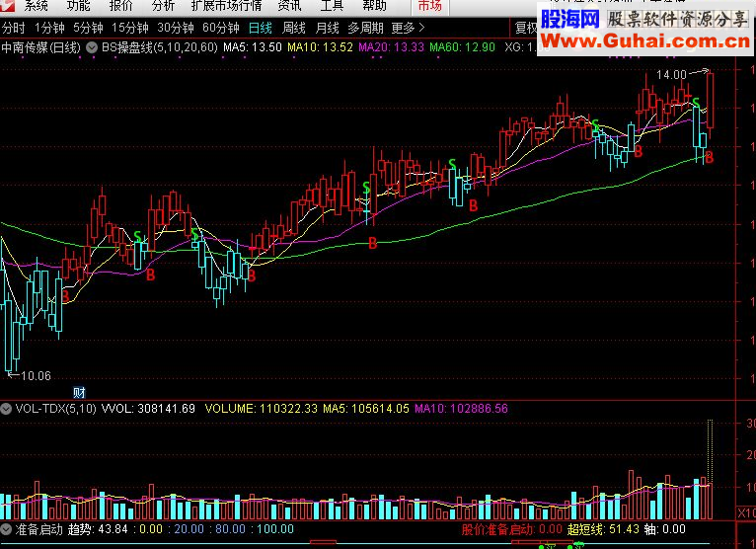Click the green S signal near latest candles
756x549 pixels.
tap(695, 103)
